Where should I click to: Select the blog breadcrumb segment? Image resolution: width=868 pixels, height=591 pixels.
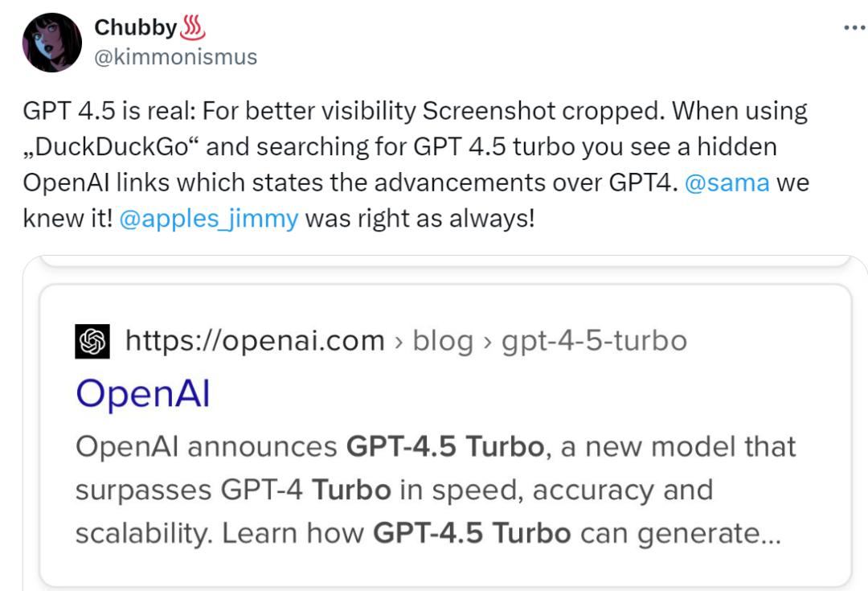442,340
